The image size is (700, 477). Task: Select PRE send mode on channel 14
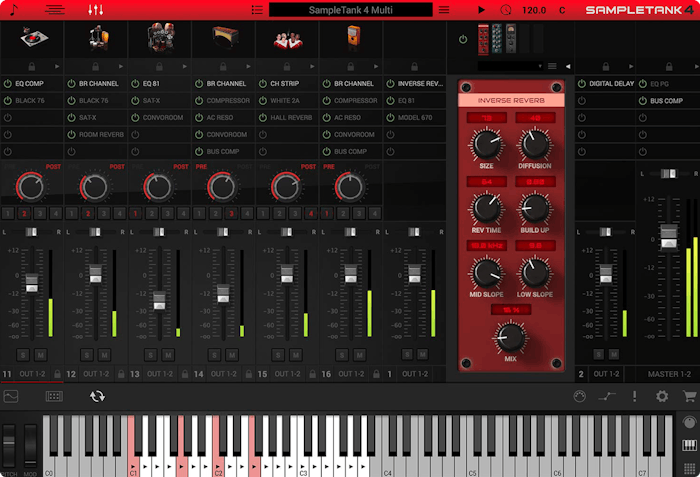pyautogui.click(x=201, y=167)
